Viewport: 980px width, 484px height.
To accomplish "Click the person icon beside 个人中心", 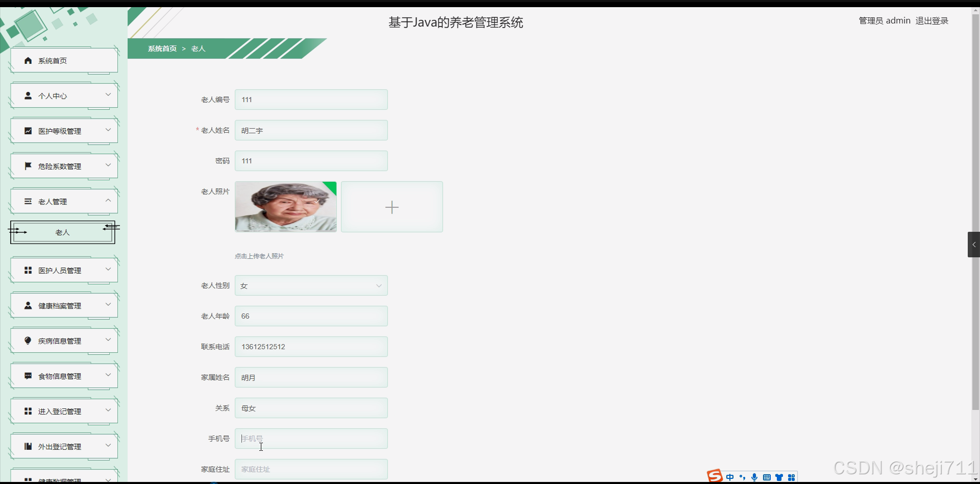I will coord(28,95).
